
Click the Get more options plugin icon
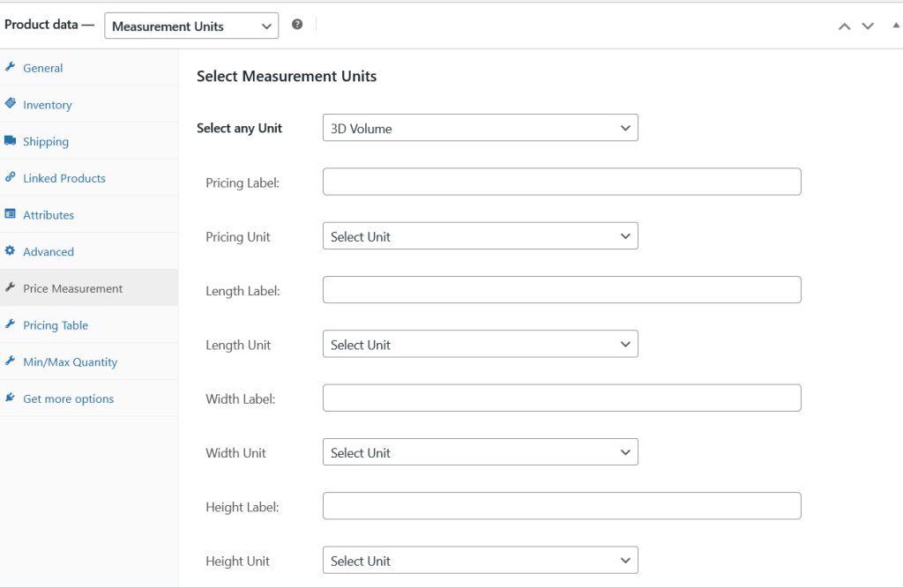click(x=11, y=398)
